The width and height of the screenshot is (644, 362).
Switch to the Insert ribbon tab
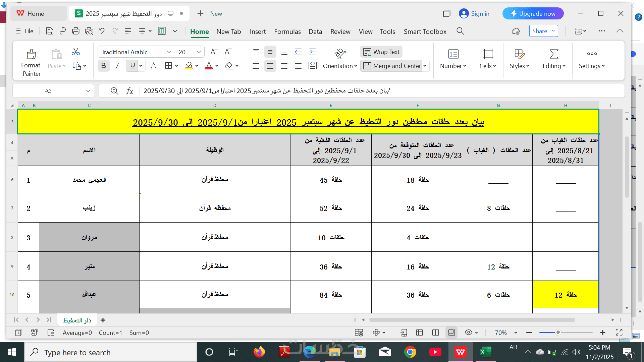pyautogui.click(x=258, y=32)
